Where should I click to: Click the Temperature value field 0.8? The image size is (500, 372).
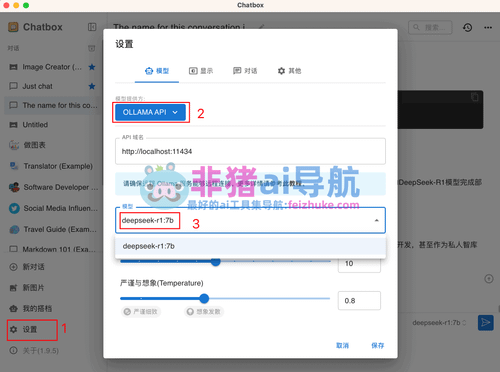tap(359, 301)
